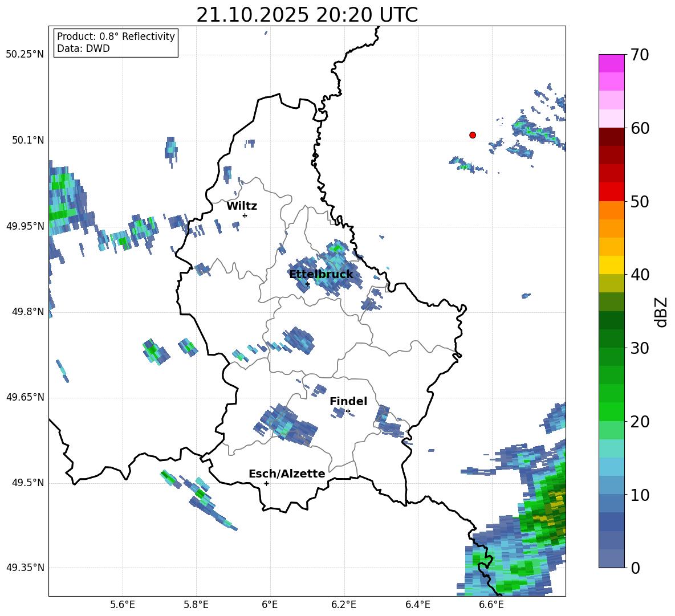This screenshot has height=616, width=675.
Task: Click the 6.6°E longitude label
Action: tap(491, 605)
